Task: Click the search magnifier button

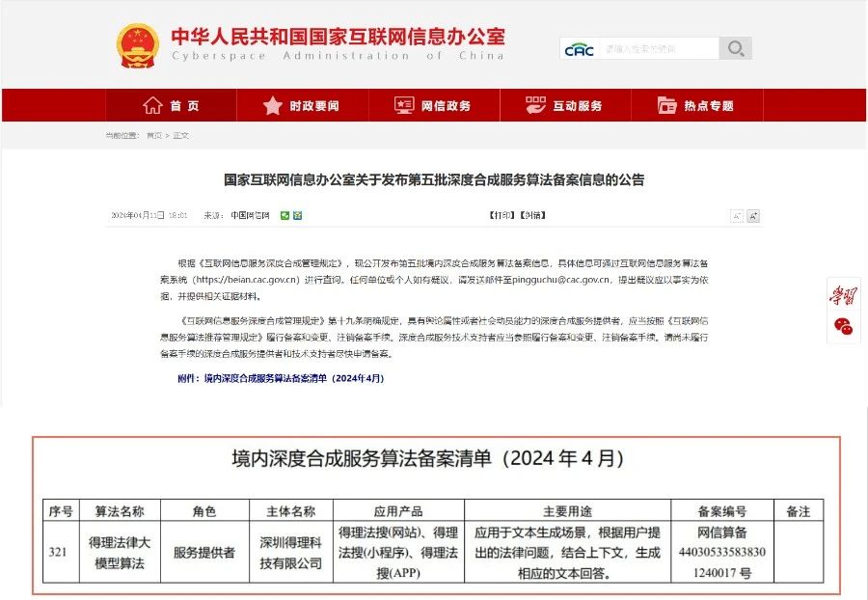Action: point(735,48)
